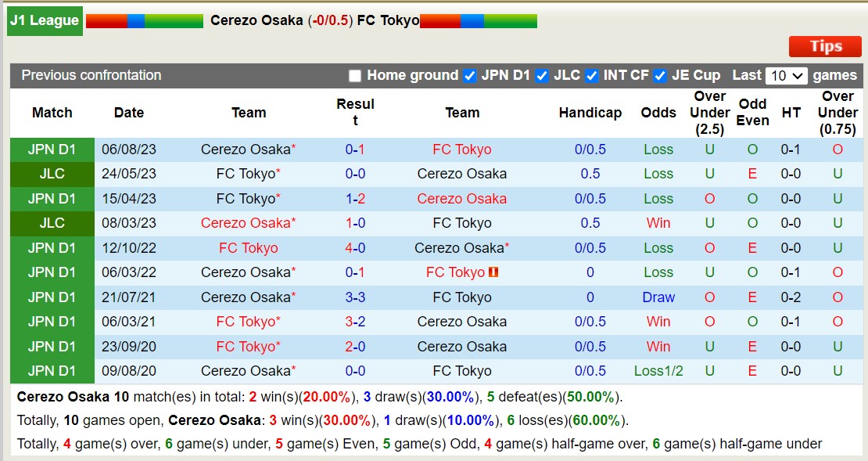The image size is (868, 461).
Task: Open the Cerezo Osaka team link in heading
Action: tap(259, 20)
